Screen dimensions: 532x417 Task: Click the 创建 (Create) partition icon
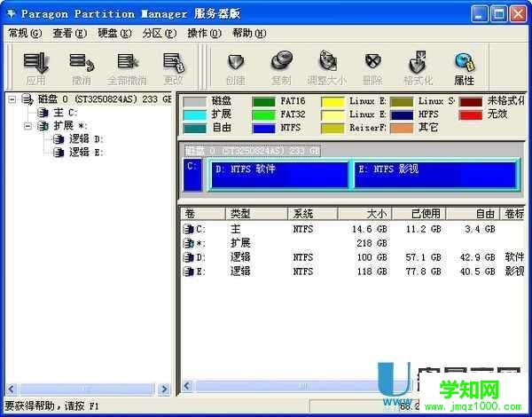coord(236,62)
